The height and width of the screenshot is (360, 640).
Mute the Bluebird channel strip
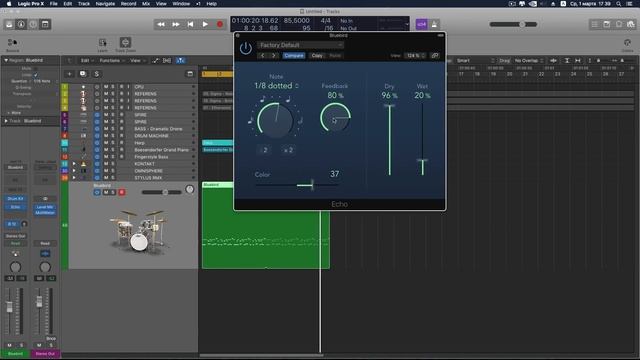point(9,345)
